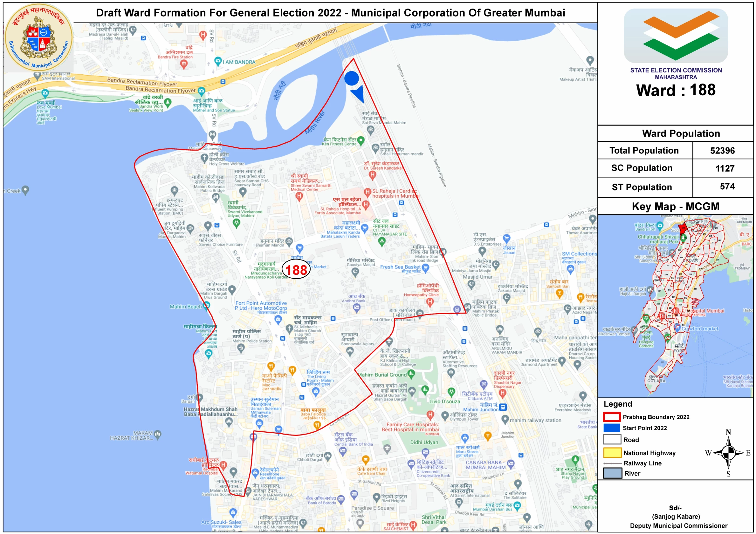Click the Fresh Sea Basket shopping pin
756x534 pixels.
pyautogui.click(x=425, y=268)
